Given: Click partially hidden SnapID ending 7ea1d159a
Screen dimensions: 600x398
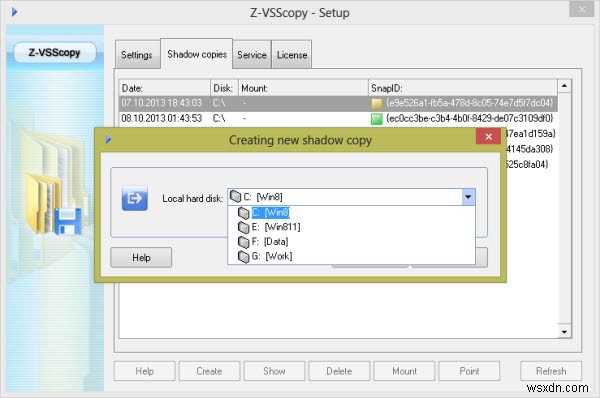Looking at the screenshot, I should 530,134.
